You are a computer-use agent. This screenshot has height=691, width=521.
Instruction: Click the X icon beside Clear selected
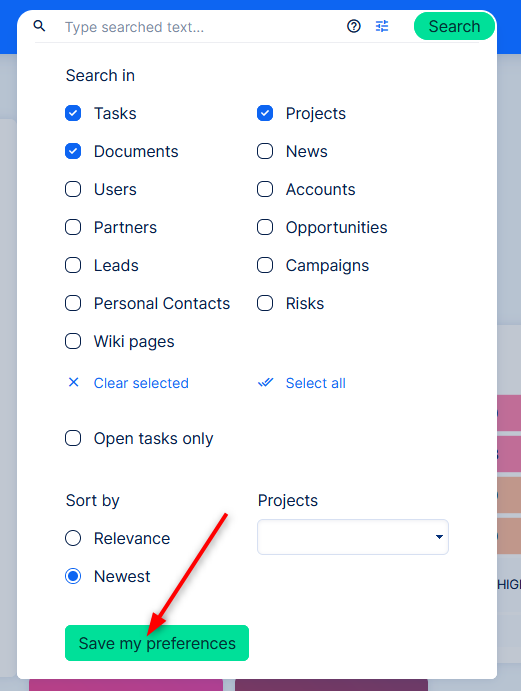click(74, 383)
